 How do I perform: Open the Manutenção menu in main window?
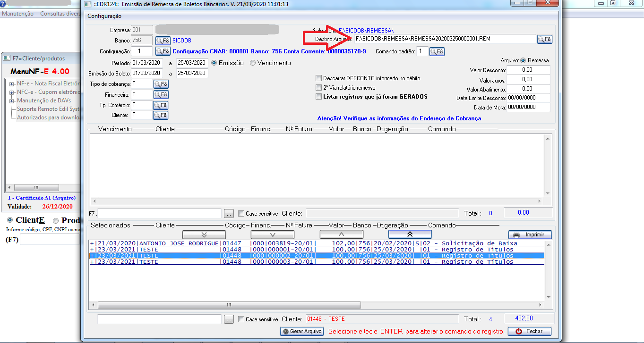(x=17, y=14)
